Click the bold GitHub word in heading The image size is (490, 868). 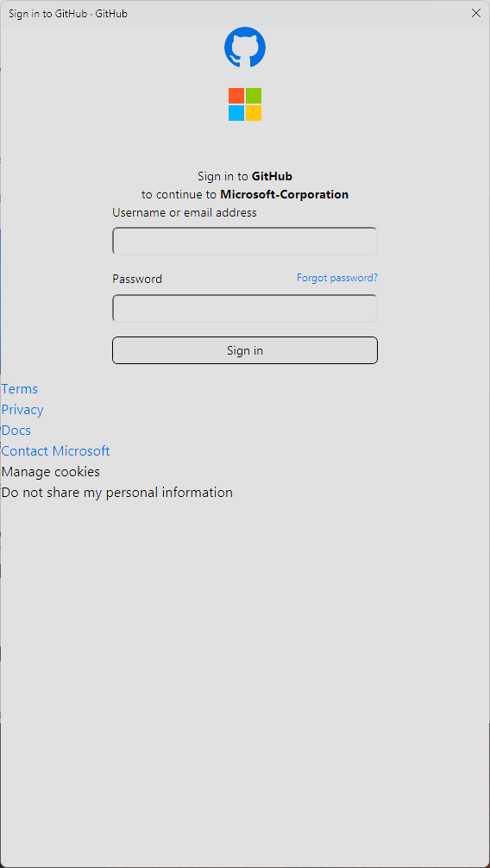point(272,176)
